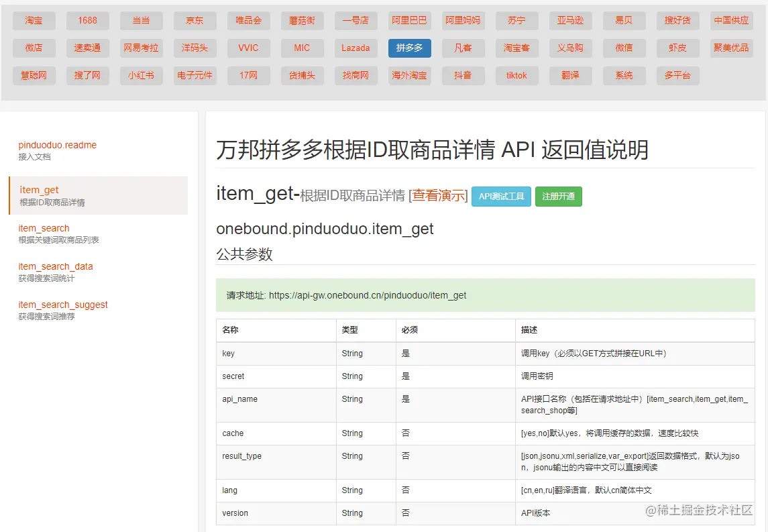Open the 洋码头 platform button
768x532 pixels.
point(195,48)
